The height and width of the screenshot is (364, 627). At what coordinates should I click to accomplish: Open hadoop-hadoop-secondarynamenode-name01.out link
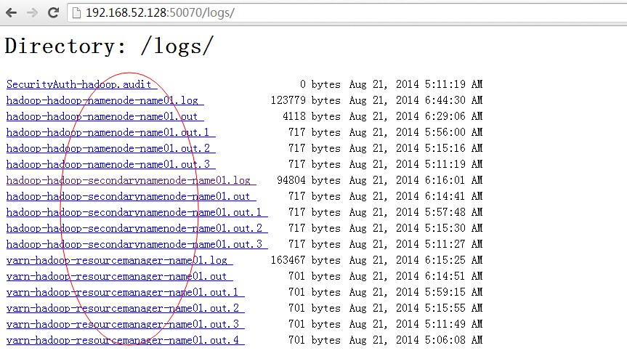pos(129,196)
